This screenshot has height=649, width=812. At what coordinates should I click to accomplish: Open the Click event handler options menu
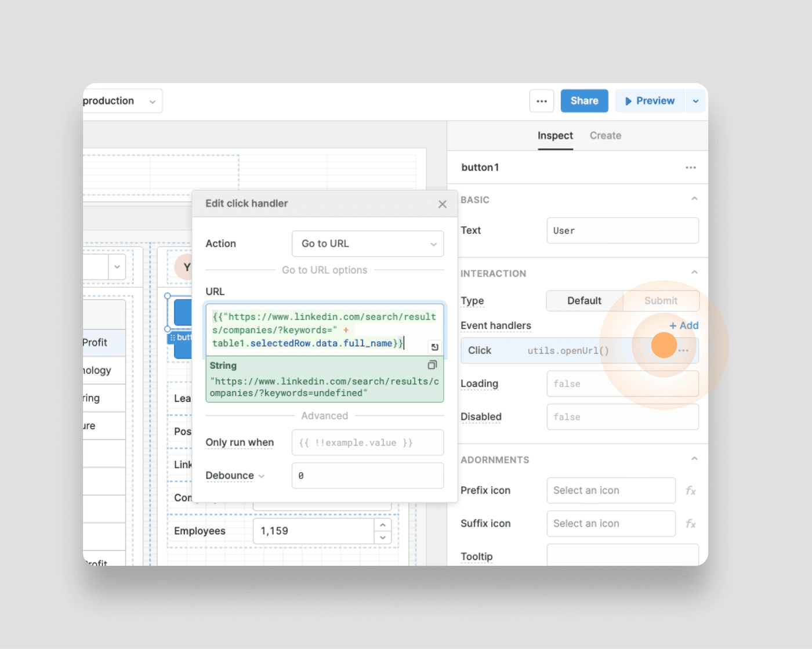point(684,350)
